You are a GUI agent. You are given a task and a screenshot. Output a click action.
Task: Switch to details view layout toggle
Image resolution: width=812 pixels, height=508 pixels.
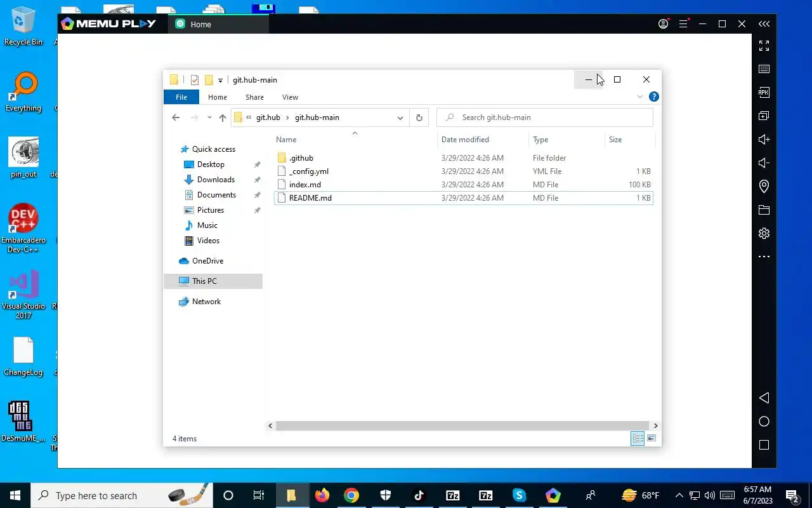[638, 438]
